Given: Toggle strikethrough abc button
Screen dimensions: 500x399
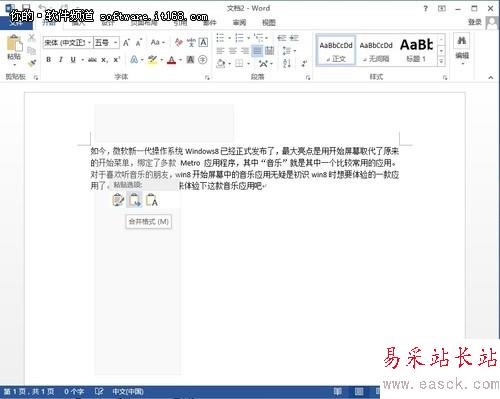Looking at the screenshot, I should coord(92,60).
